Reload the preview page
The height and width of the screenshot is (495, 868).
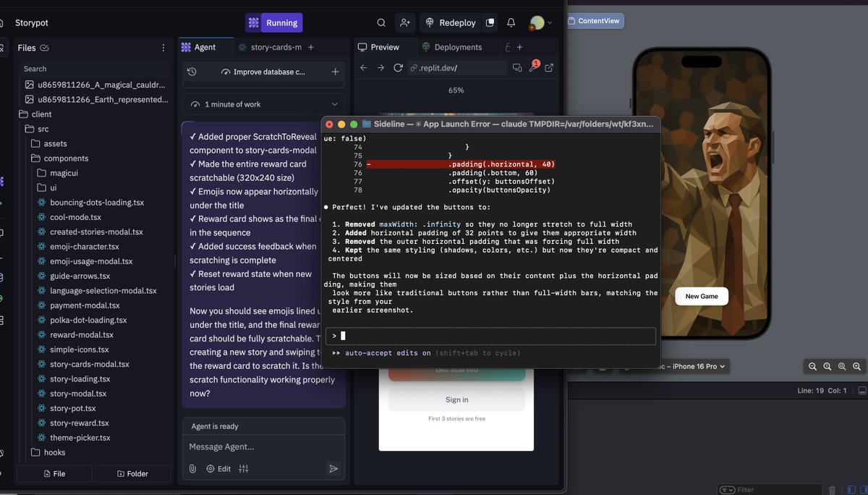pos(398,68)
